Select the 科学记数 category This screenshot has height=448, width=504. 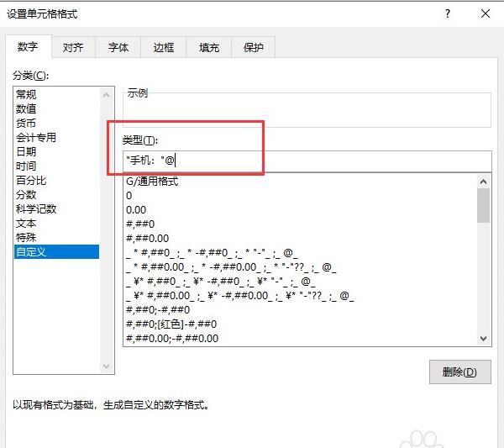click(56, 208)
